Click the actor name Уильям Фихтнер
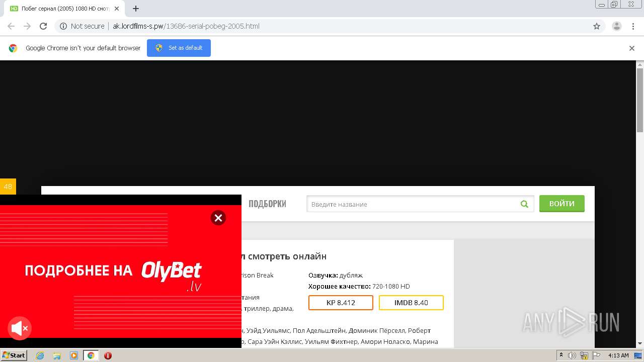 [331, 341]
